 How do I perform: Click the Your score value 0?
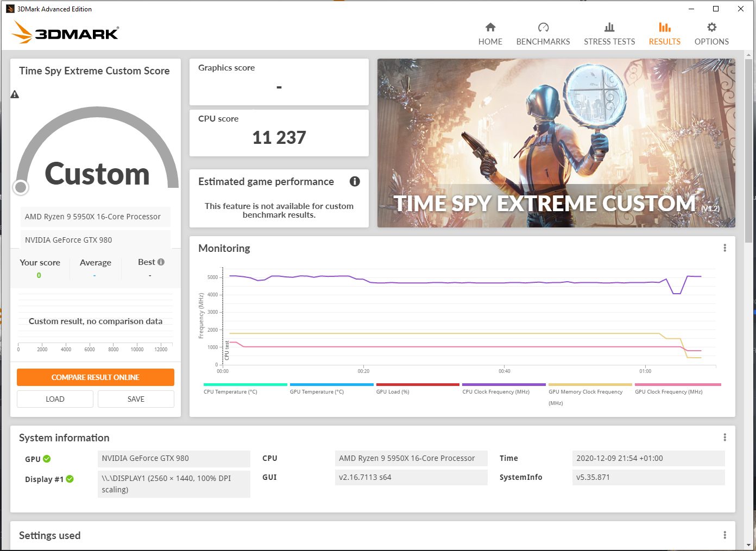pos(39,275)
